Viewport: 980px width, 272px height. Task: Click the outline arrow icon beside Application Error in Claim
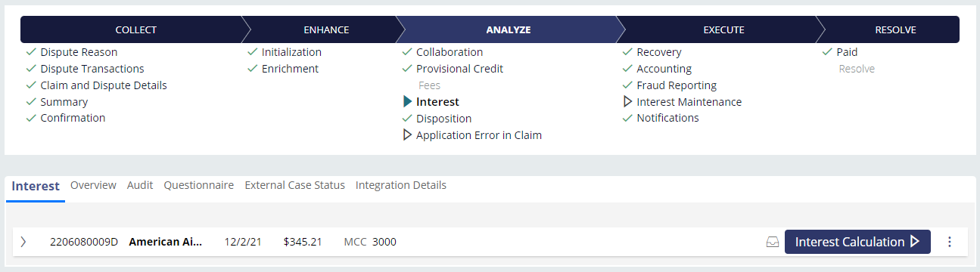point(407,135)
